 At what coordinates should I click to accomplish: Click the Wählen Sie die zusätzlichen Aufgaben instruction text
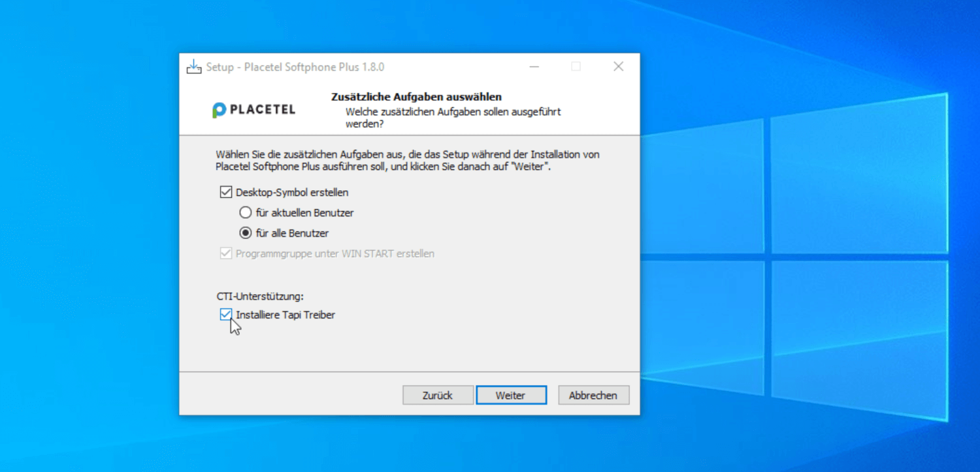tap(408, 161)
